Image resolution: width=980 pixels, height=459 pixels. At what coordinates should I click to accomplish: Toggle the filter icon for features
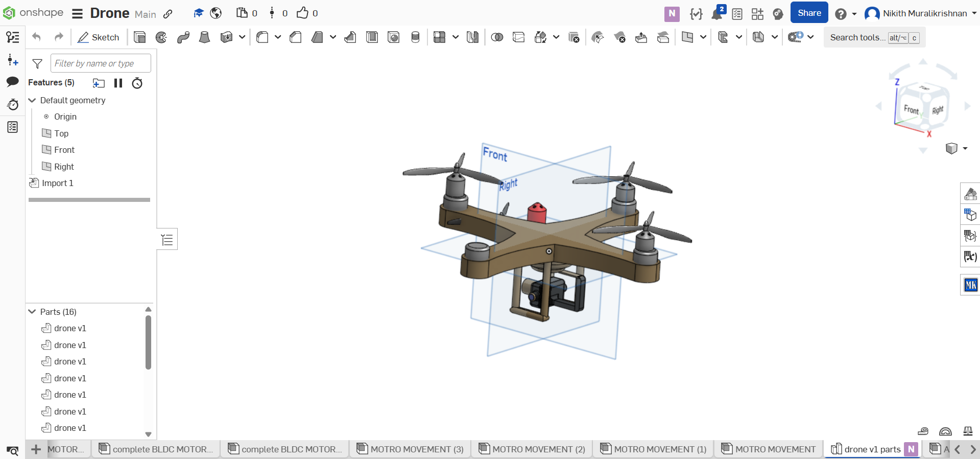(37, 63)
